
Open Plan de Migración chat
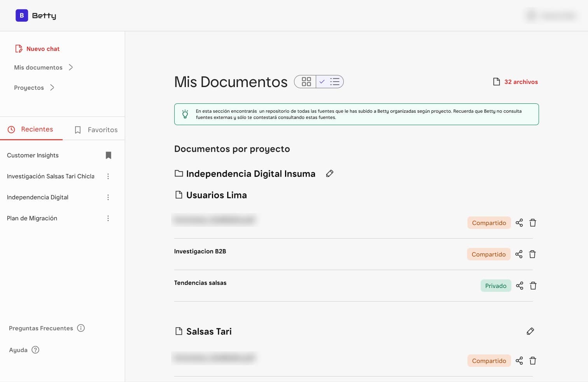tap(32, 218)
